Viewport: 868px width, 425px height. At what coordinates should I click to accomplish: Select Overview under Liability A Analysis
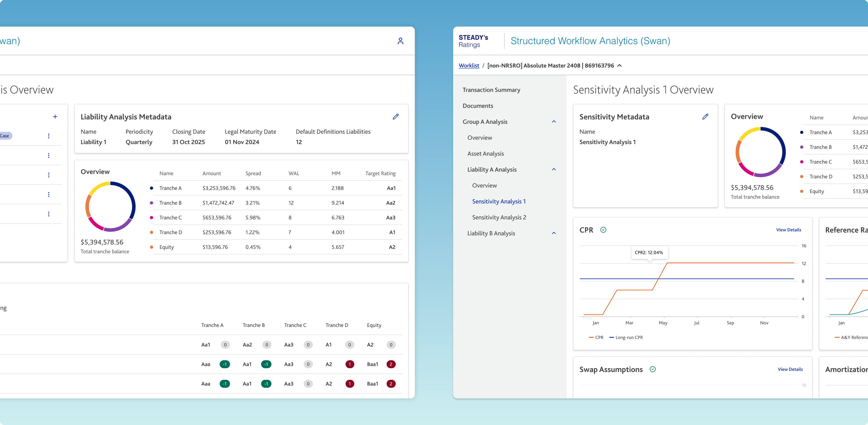pos(484,186)
